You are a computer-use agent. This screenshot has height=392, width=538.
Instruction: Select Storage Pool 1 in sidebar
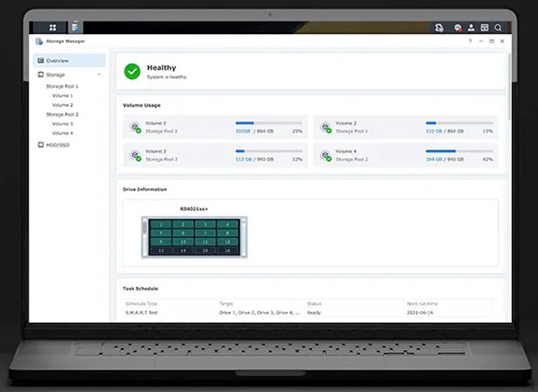(62, 86)
